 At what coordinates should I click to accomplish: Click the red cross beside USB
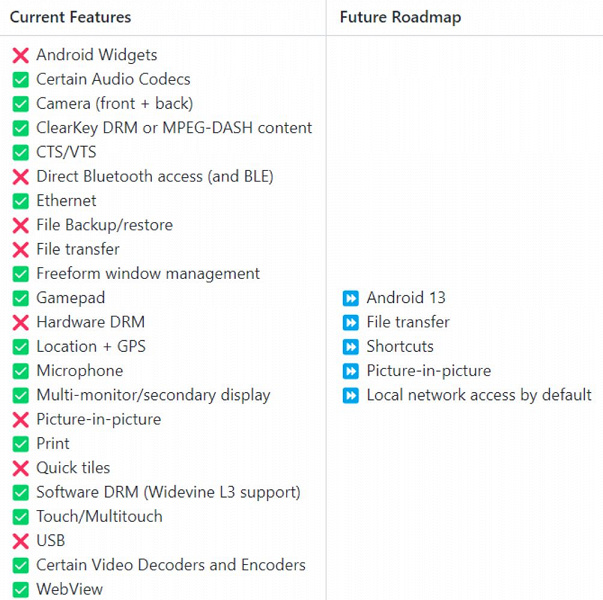click(20, 542)
